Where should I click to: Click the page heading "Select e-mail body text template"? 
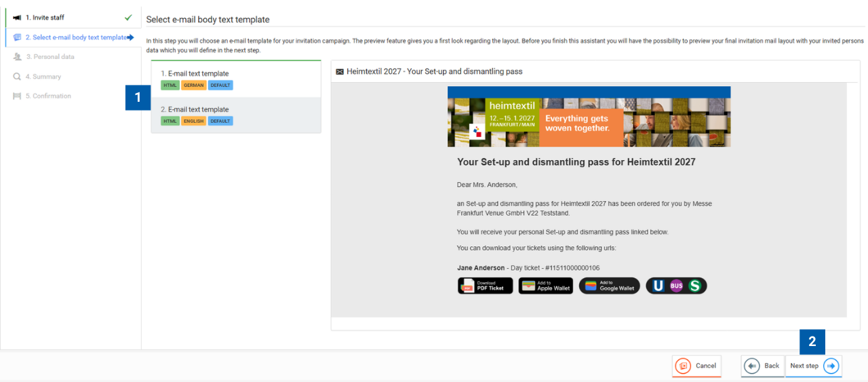pyautogui.click(x=208, y=20)
